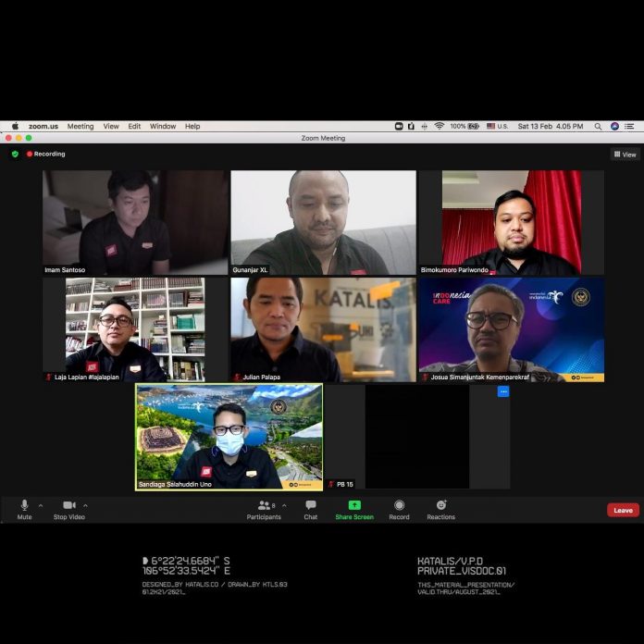Expand the arrow next to Participants
The height and width of the screenshot is (644, 644).
pos(284,505)
